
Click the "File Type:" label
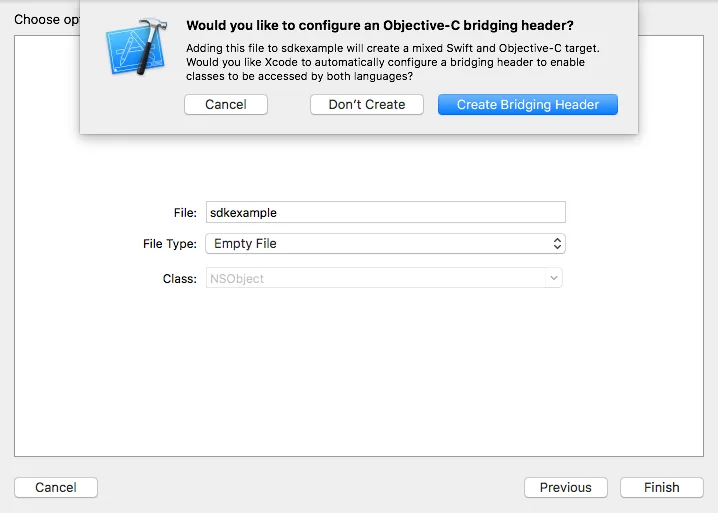click(x=169, y=244)
